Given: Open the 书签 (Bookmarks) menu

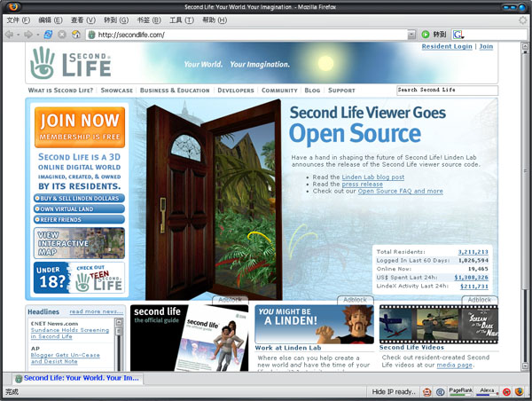Looking at the screenshot, I should pyautogui.click(x=151, y=20).
